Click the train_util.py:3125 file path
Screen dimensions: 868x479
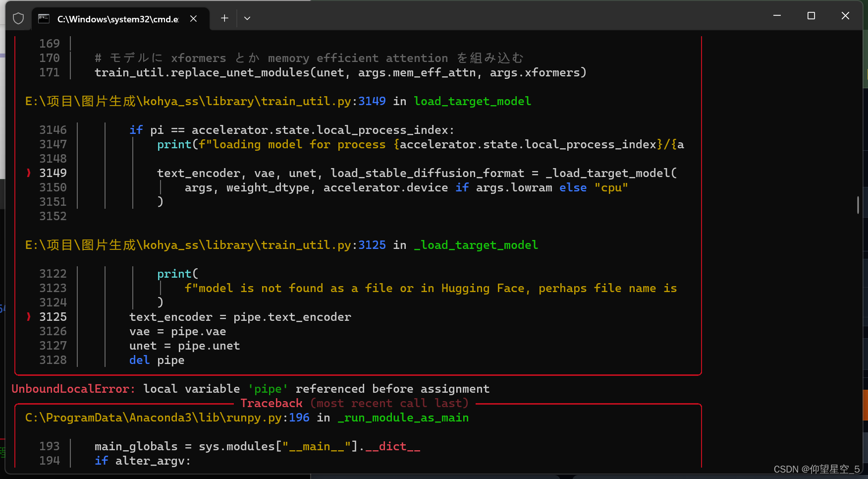pyautogui.click(x=205, y=244)
